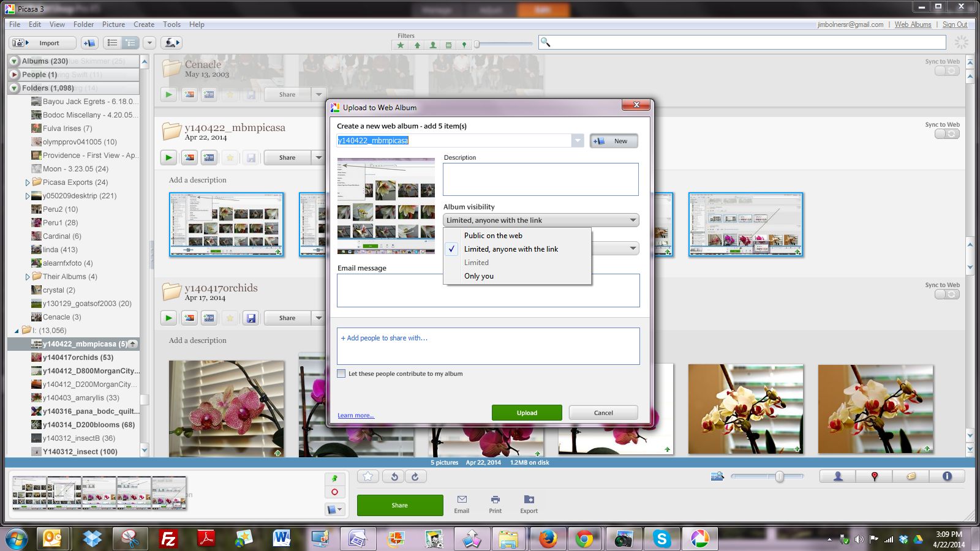Collapse the Albums section

(14, 61)
